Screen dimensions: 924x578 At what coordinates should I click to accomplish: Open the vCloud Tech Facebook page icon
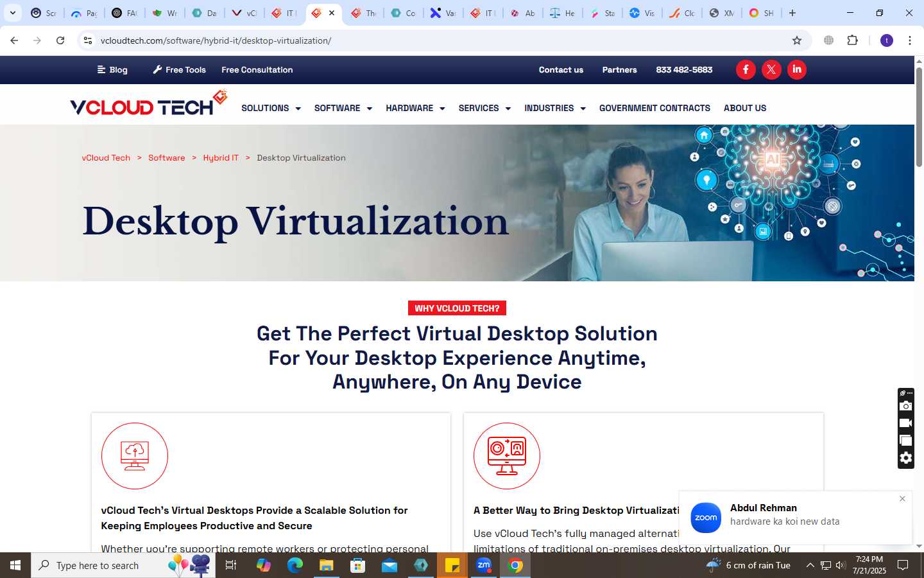pos(746,69)
